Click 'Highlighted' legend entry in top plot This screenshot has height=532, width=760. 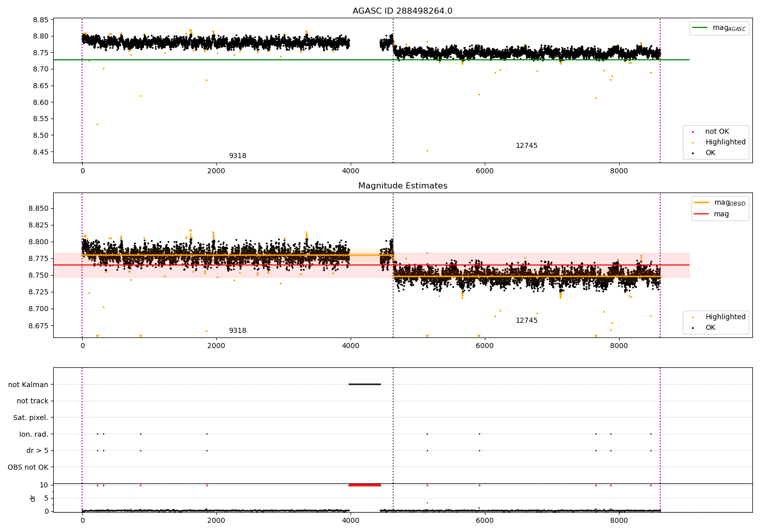click(x=720, y=142)
